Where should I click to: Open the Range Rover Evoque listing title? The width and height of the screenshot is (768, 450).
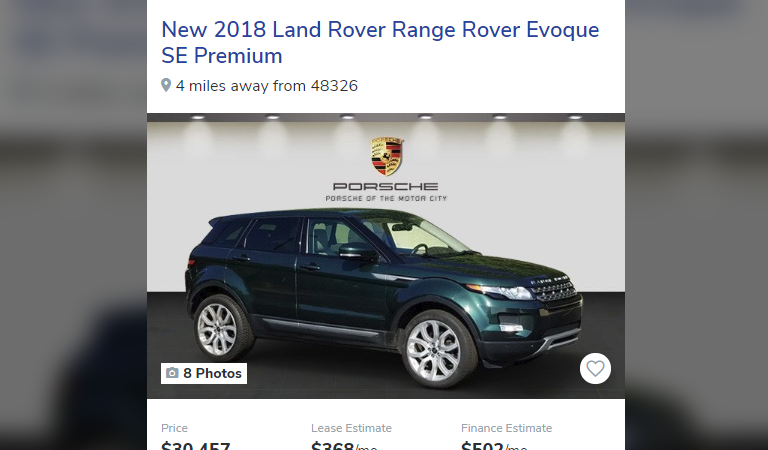tap(380, 43)
